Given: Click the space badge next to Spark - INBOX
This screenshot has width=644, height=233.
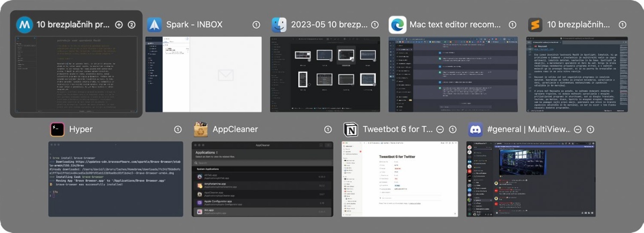Looking at the screenshot, I should 257,25.
